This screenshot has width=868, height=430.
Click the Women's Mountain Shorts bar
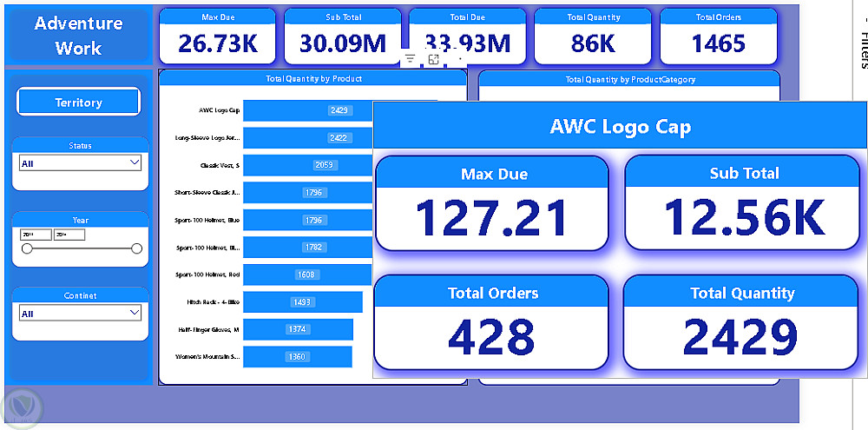pyautogui.click(x=298, y=357)
